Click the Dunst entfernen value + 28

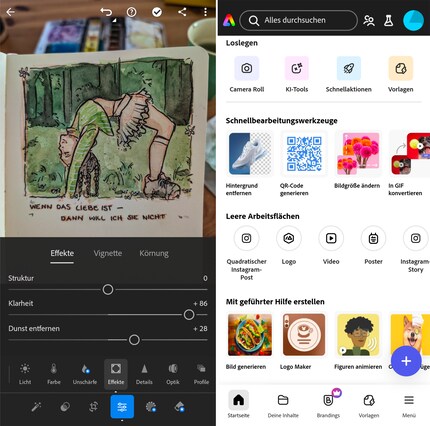200,329
